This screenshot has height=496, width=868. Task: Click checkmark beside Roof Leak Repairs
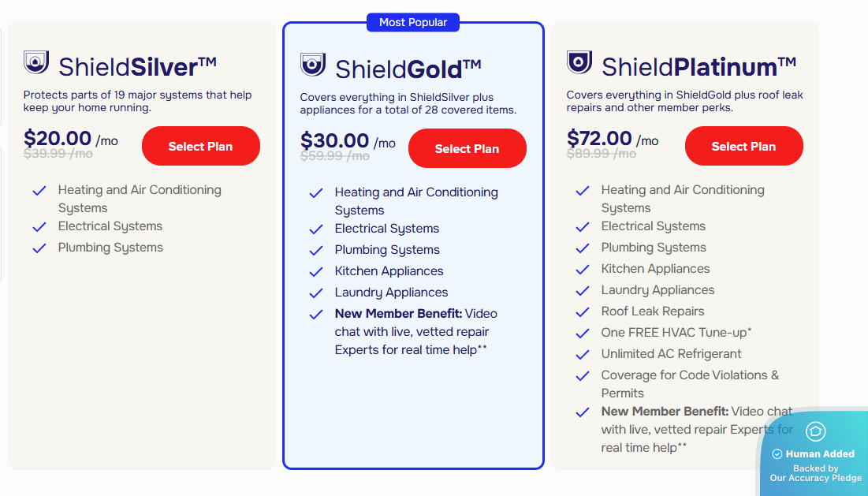point(583,312)
